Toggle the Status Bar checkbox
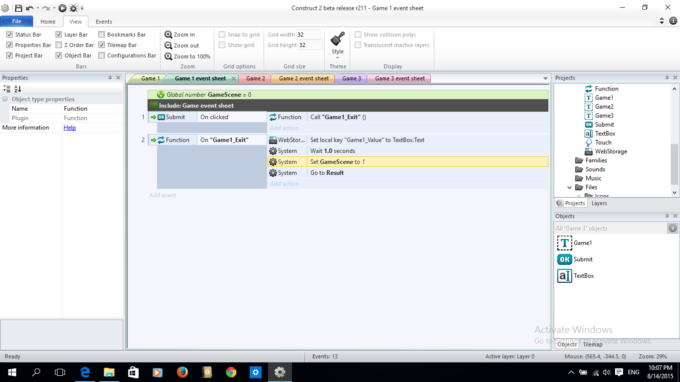This screenshot has width=680, height=382. pos(10,34)
